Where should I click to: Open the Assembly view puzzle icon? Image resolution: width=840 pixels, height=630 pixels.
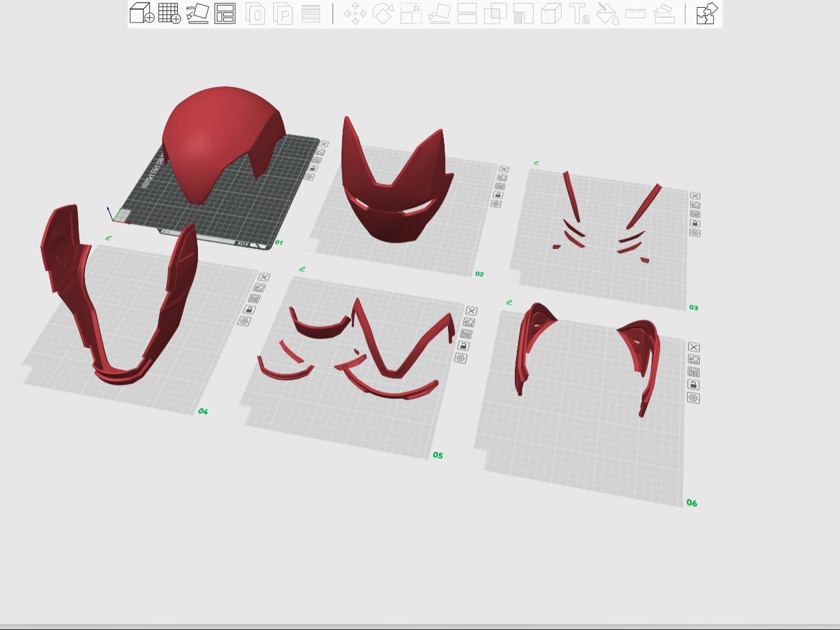click(x=707, y=14)
